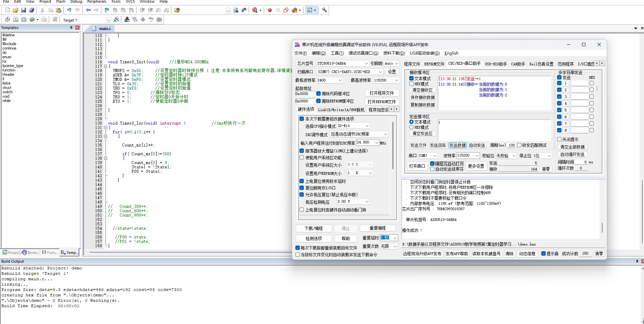
Task: Click 发送数据 send data button
Action: click(457, 145)
